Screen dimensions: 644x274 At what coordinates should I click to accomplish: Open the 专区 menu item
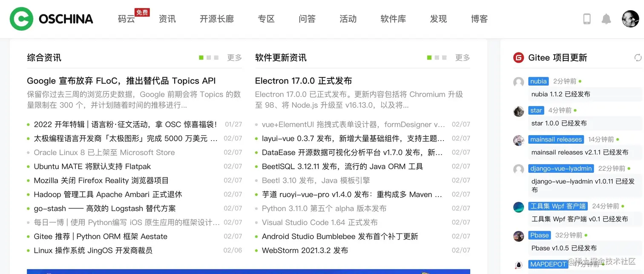266,19
